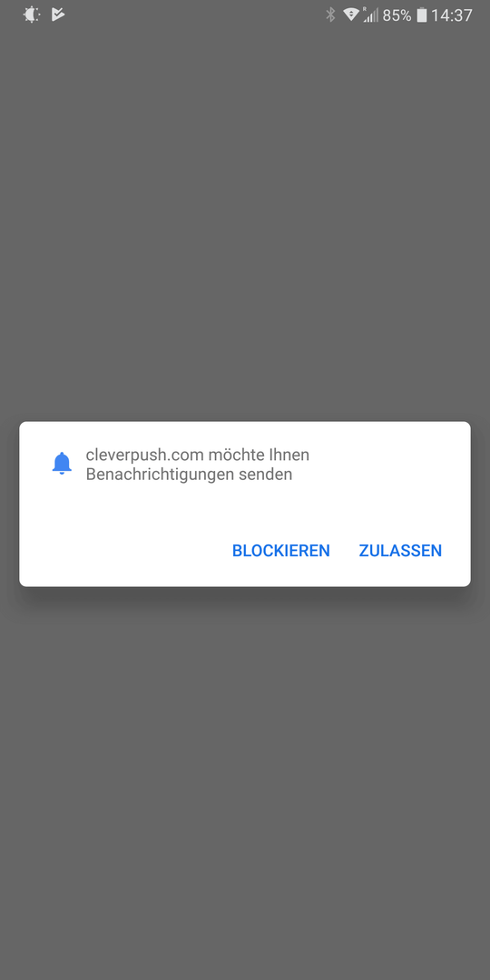The height and width of the screenshot is (980, 490).
Task: Tap BLOCKIEREN to block notifications
Action: [x=280, y=551]
